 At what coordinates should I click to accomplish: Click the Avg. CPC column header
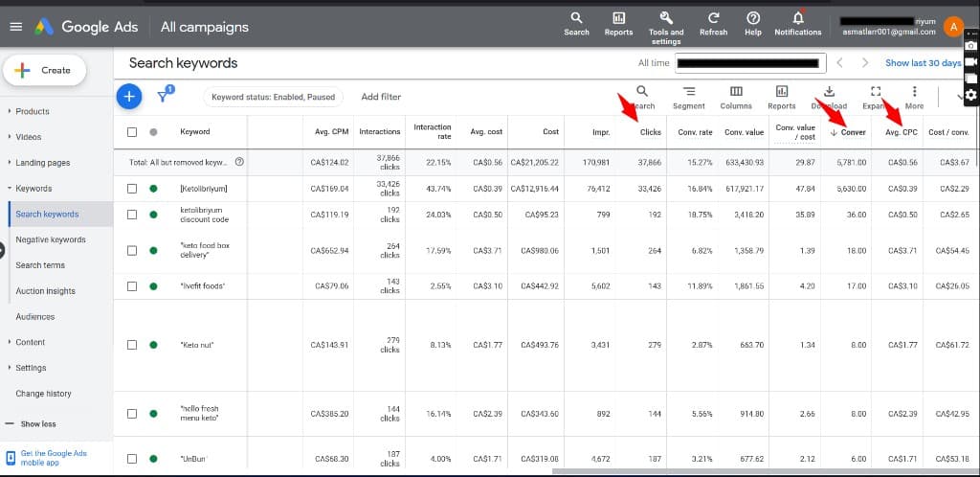tap(902, 132)
